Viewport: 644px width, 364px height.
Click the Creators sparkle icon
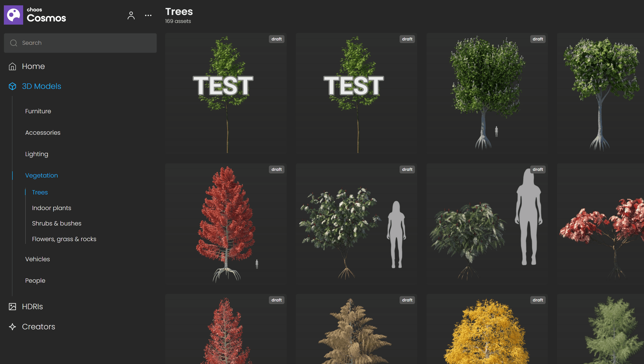click(x=12, y=327)
